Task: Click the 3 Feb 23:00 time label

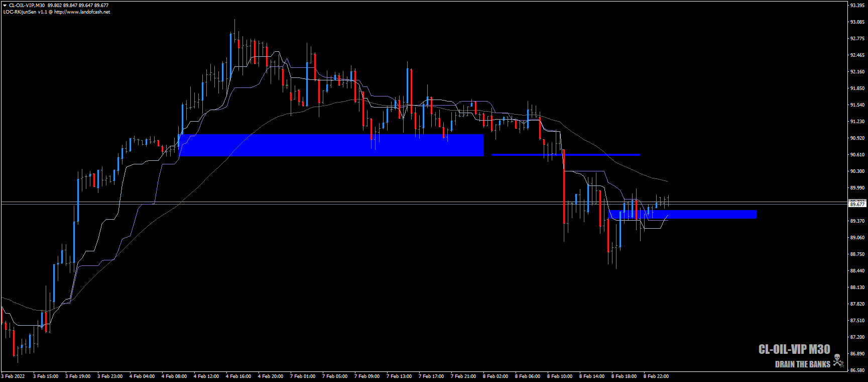Action: [x=110, y=376]
